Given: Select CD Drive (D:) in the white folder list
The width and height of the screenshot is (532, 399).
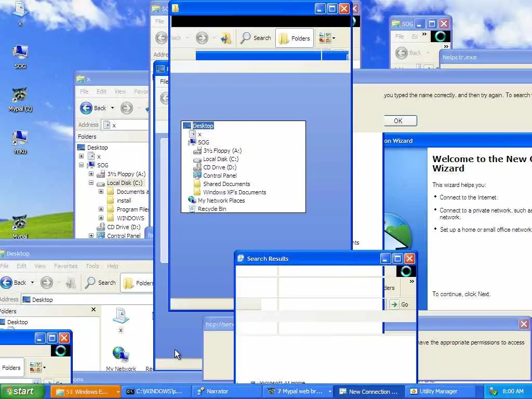Looking at the screenshot, I should [220, 167].
